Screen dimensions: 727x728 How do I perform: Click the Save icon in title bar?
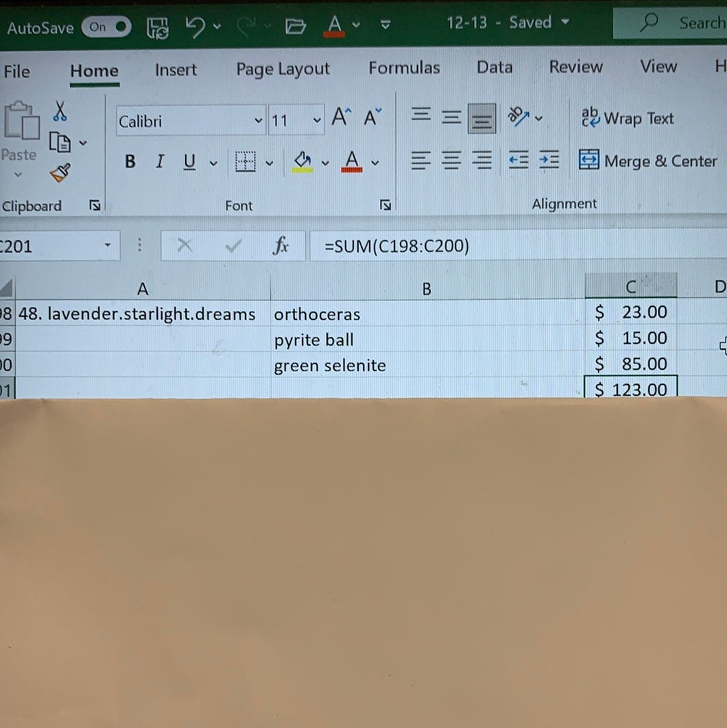click(x=158, y=28)
